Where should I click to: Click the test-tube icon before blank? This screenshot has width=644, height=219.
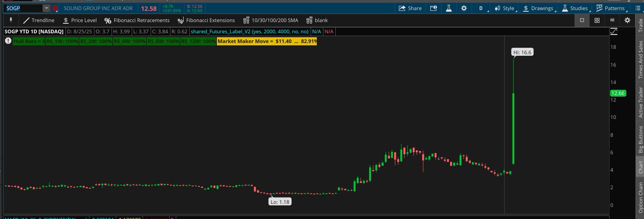[309, 20]
